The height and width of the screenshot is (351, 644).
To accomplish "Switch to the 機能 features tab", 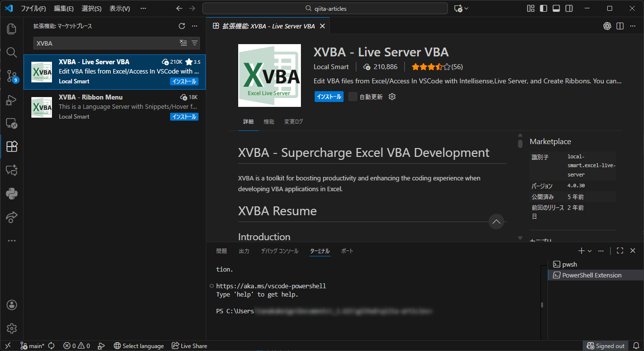I will click(x=269, y=122).
